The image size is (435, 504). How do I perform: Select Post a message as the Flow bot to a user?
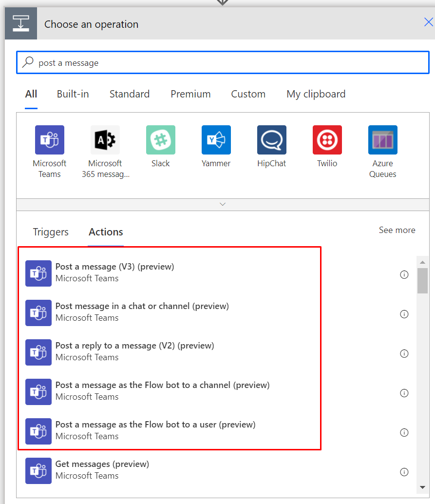pyautogui.click(x=155, y=425)
